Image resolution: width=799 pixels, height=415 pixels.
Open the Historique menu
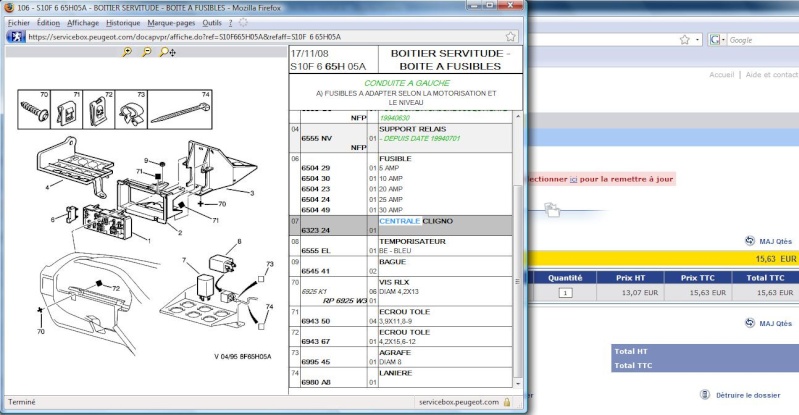[123, 23]
